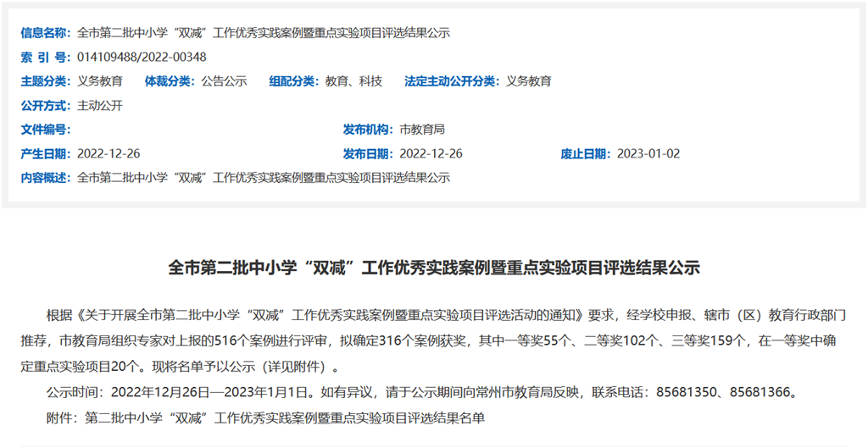The height and width of the screenshot is (448, 868).
Task: Click 2022-12-26 beside 产生日期
Action: pos(109,154)
